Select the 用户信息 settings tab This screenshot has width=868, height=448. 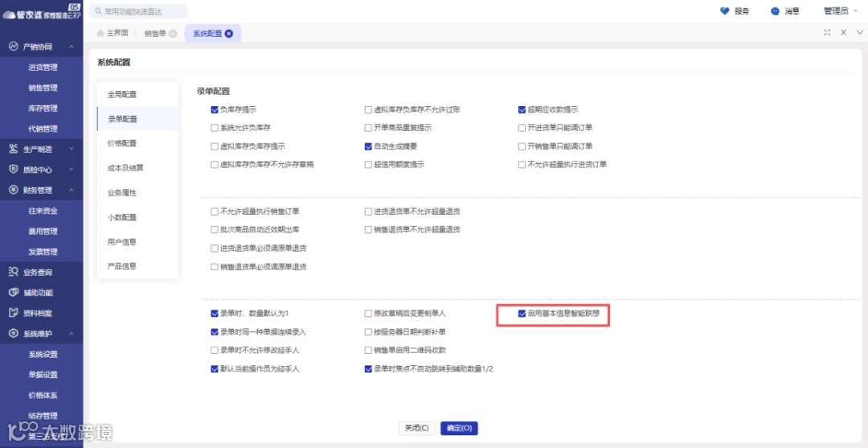(137, 242)
